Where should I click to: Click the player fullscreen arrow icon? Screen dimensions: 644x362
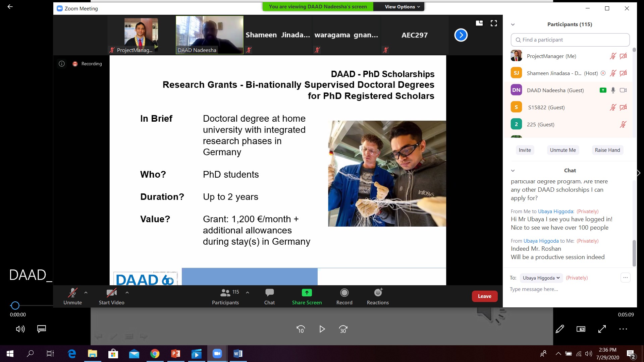coord(602,329)
